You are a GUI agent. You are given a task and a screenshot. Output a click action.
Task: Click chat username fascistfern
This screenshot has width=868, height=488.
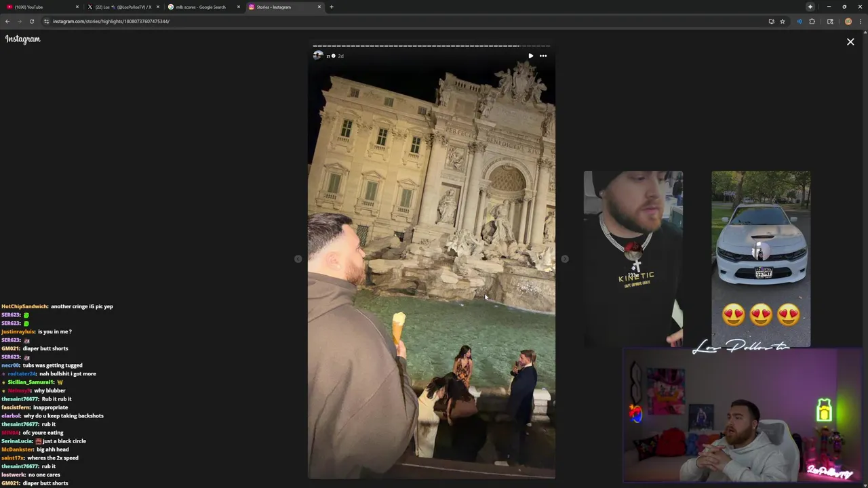coord(16,407)
